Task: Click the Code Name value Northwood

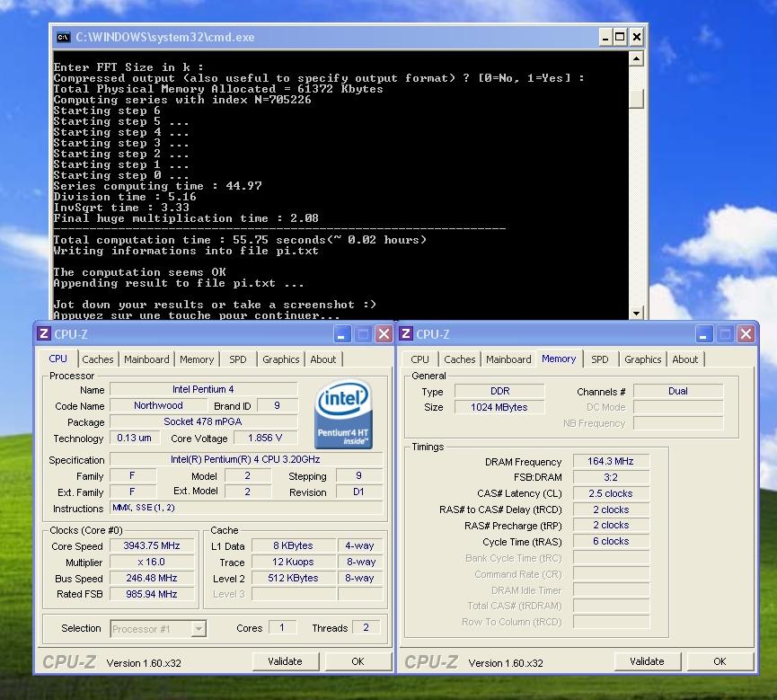Action: point(158,405)
